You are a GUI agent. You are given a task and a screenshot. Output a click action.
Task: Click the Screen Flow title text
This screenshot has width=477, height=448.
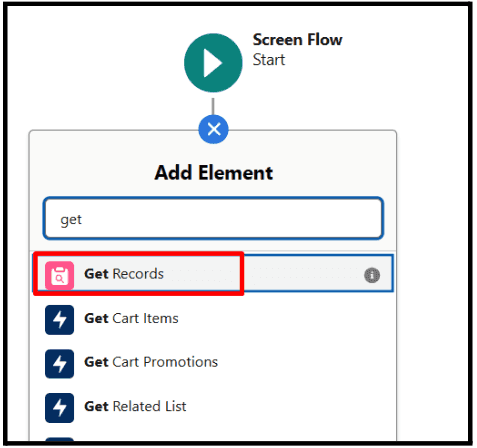297,40
